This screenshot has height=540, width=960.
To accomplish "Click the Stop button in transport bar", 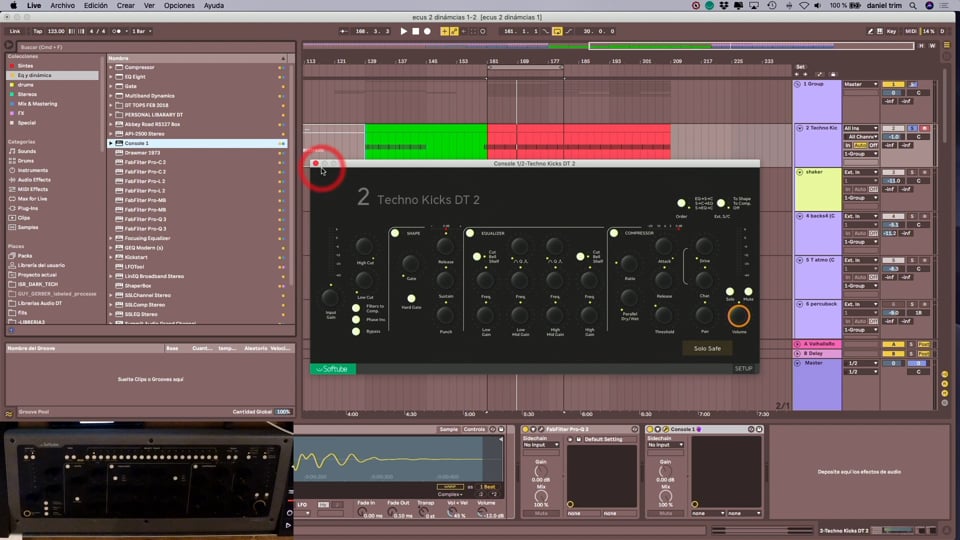I will coord(416,31).
